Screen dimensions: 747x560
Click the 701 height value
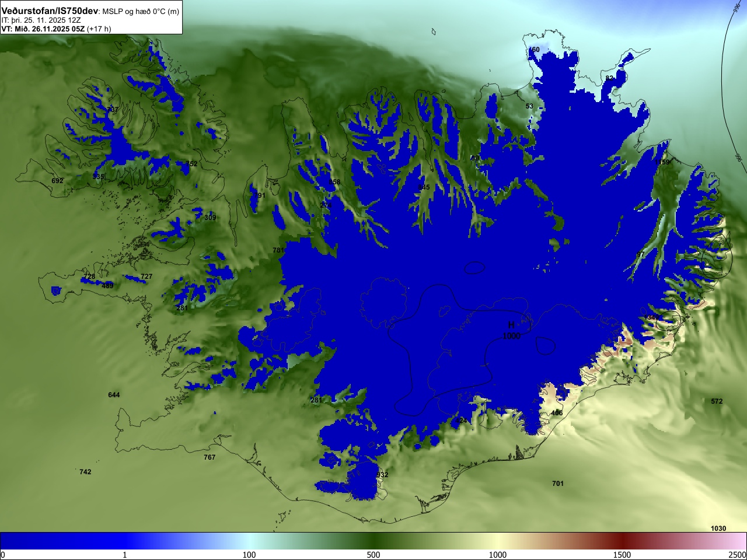558,484
